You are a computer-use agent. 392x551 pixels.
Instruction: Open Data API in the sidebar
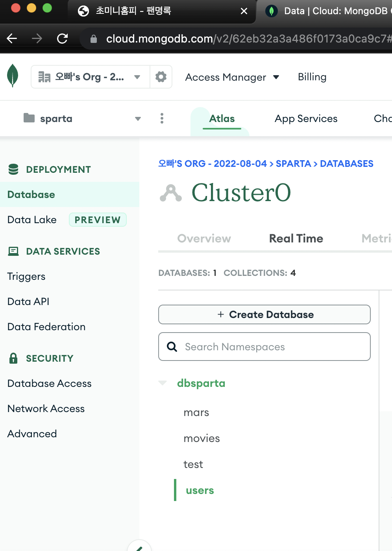click(28, 301)
